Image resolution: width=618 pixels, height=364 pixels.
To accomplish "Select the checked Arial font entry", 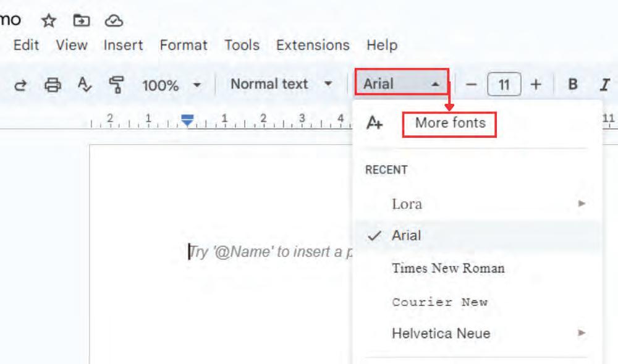I will pyautogui.click(x=477, y=235).
